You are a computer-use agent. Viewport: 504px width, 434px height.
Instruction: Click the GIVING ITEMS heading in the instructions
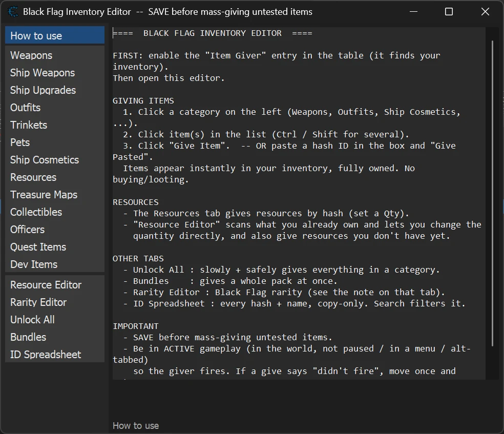point(143,100)
